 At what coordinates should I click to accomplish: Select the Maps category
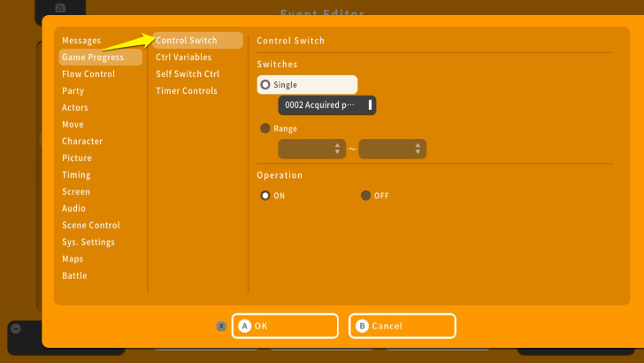pos(73,259)
